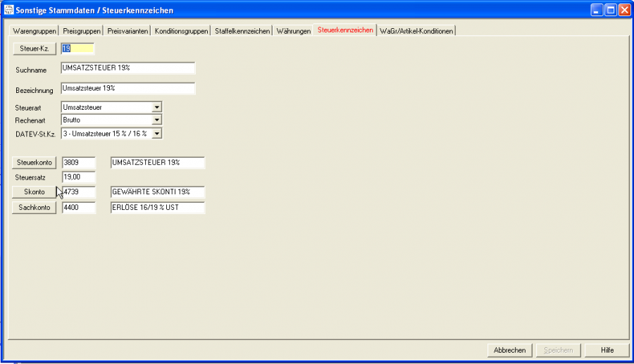Open the Steuerart dropdown arrow

pos(156,107)
